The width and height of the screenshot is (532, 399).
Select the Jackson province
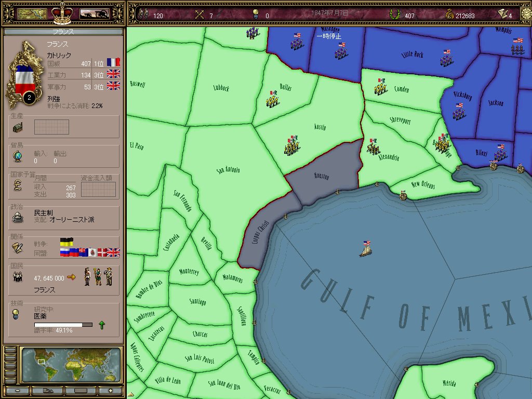(x=496, y=102)
